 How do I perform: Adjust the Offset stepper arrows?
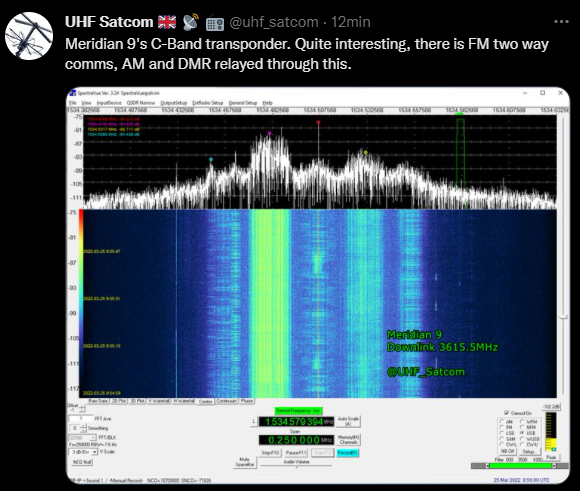(x=83, y=408)
